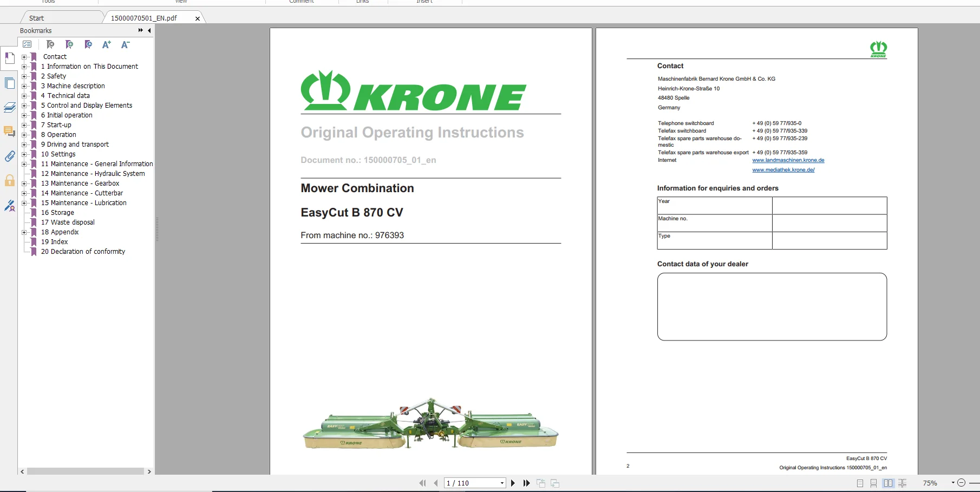980x492 pixels.
Task: Open the 8 Operation bookmark
Action: coord(58,135)
